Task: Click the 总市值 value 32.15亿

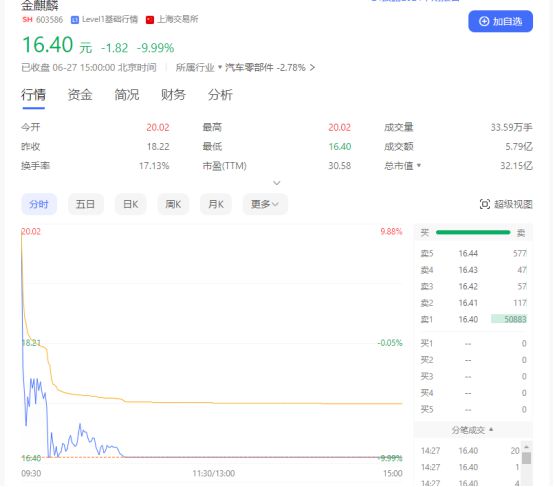Action: (516, 165)
